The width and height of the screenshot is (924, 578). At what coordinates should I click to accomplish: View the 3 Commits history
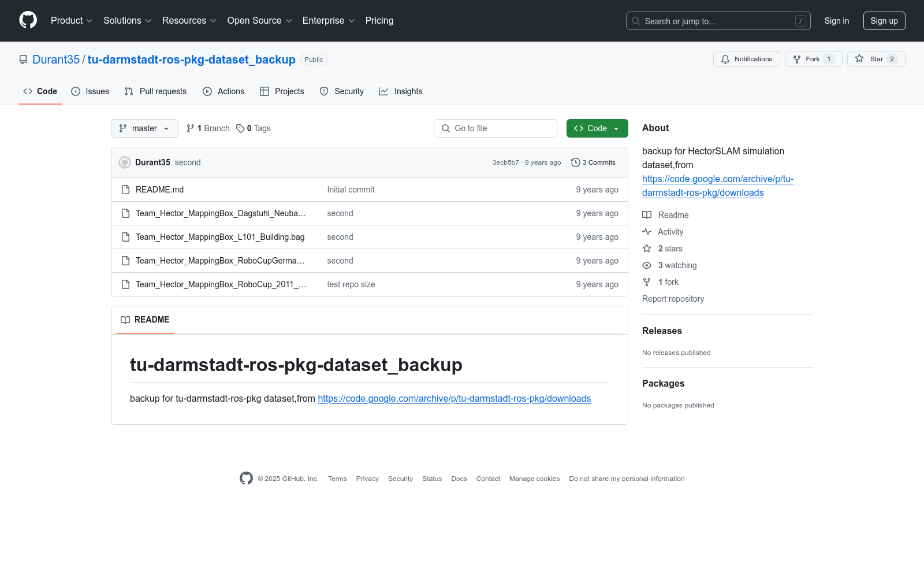coord(593,162)
